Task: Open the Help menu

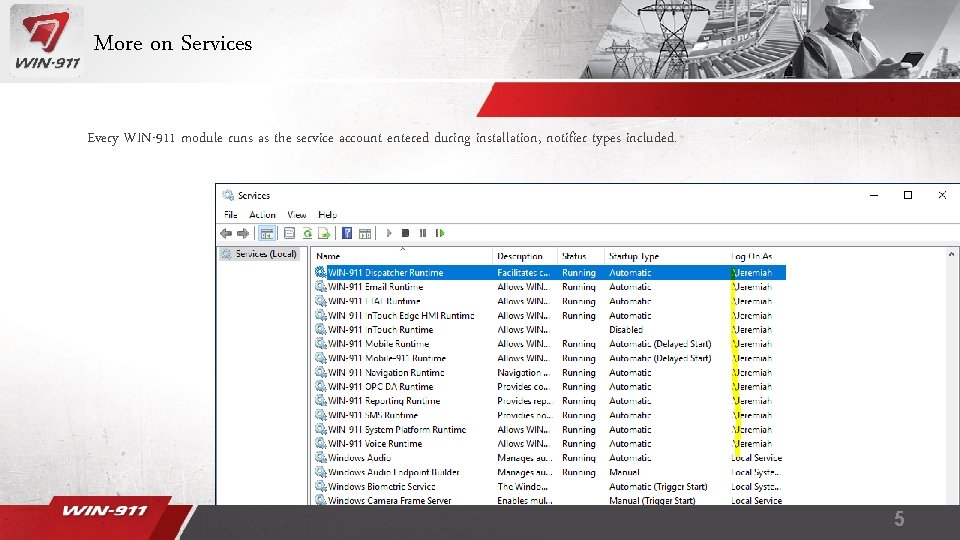Action: [x=327, y=215]
